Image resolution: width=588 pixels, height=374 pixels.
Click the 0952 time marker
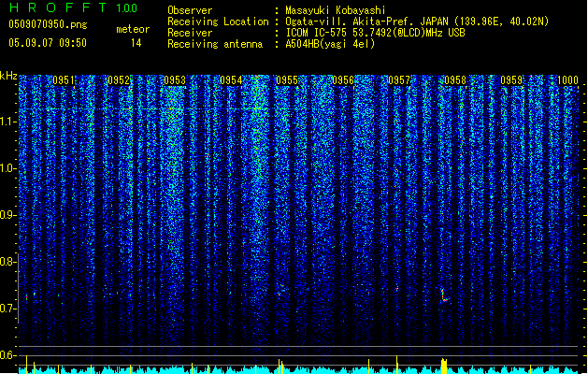(x=119, y=80)
